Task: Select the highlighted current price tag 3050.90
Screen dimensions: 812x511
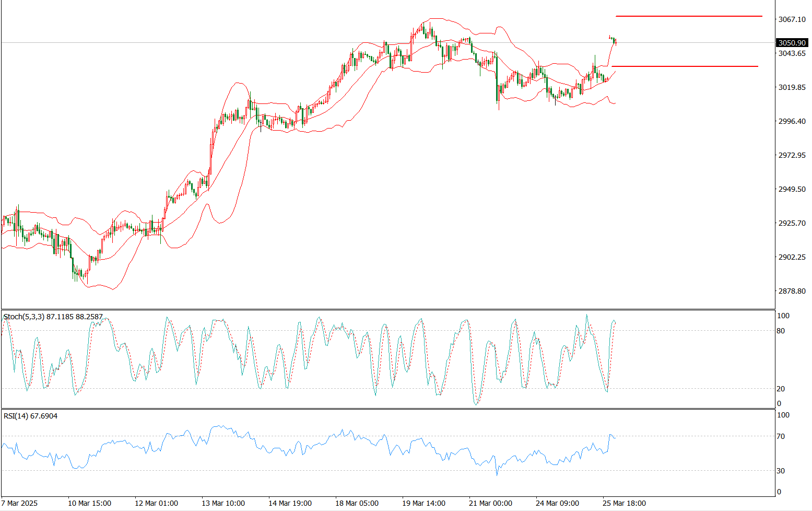Action: point(792,43)
